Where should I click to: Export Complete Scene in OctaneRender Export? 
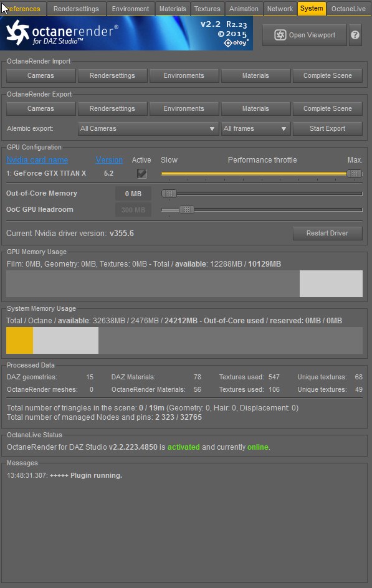(x=327, y=108)
